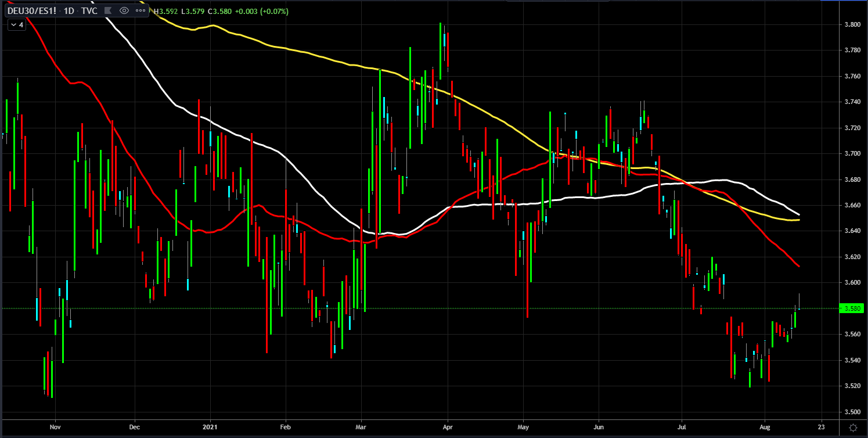This screenshot has height=438, width=868.
Task: Click the green 3.580 current price label
Action: [852, 308]
